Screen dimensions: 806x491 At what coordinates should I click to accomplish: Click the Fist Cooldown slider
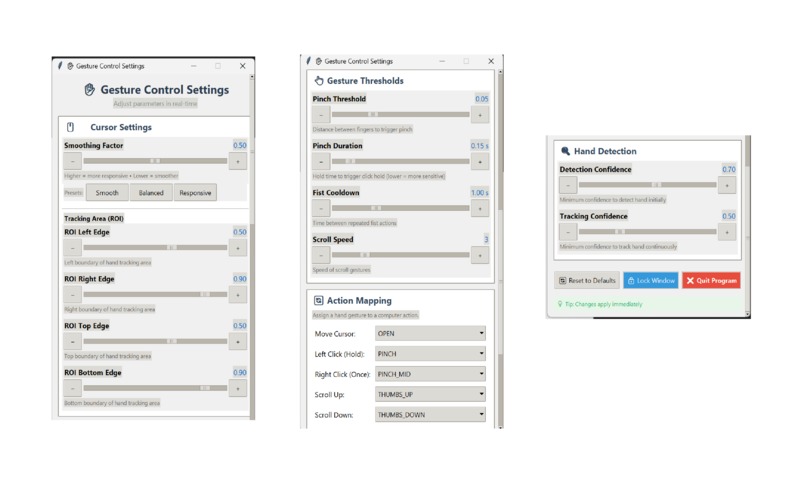pos(400,208)
